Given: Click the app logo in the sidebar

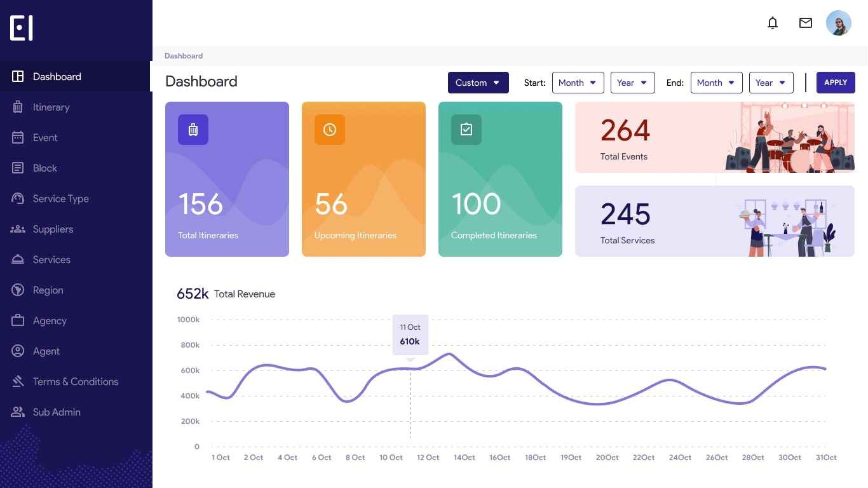Looking at the screenshot, I should [x=22, y=28].
